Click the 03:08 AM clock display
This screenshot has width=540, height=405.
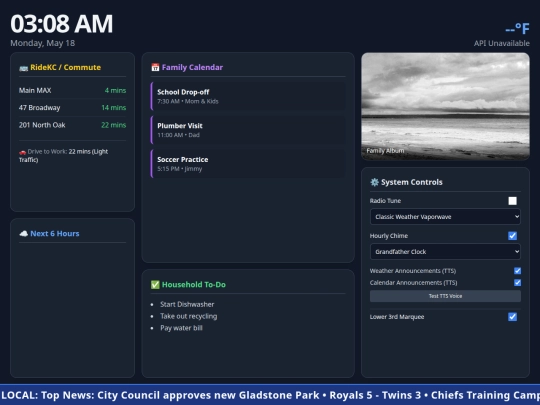click(x=62, y=24)
